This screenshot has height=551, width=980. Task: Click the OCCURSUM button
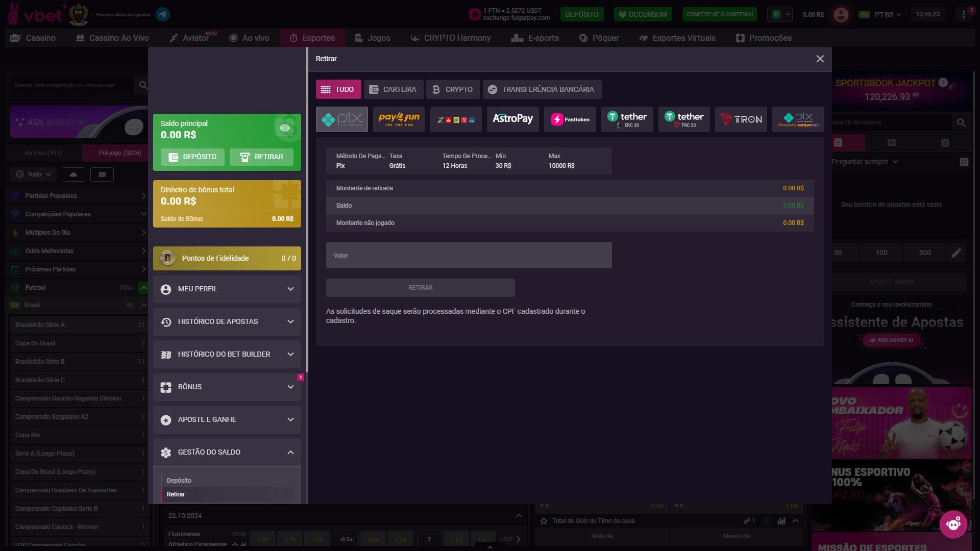coord(643,14)
